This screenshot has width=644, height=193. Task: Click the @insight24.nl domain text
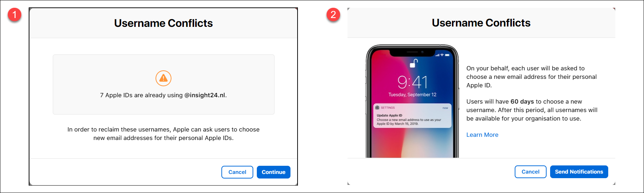(x=205, y=95)
